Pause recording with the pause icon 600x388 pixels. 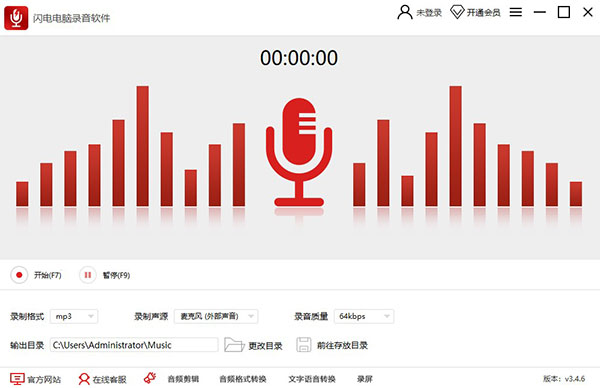point(88,275)
